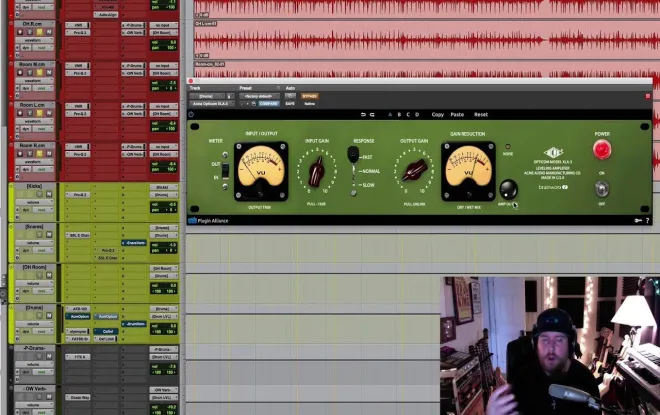Click the vol readout on [Drums] track
Screen dimensions: 660x415
point(164,326)
